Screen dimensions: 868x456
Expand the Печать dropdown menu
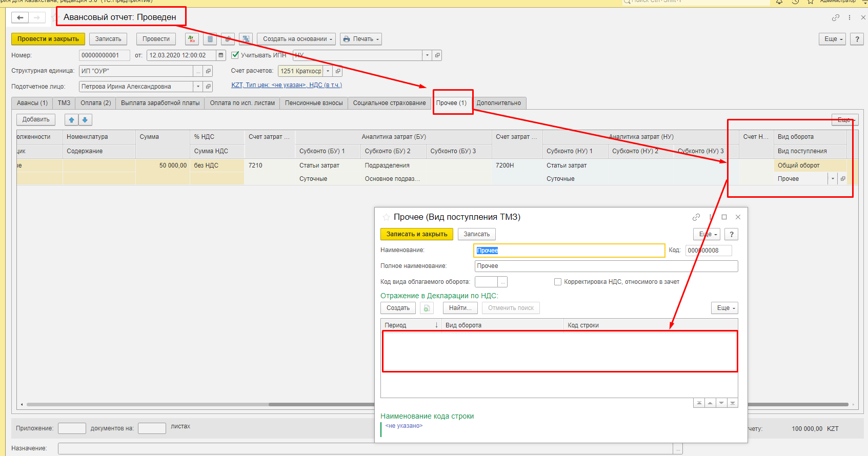click(x=361, y=39)
